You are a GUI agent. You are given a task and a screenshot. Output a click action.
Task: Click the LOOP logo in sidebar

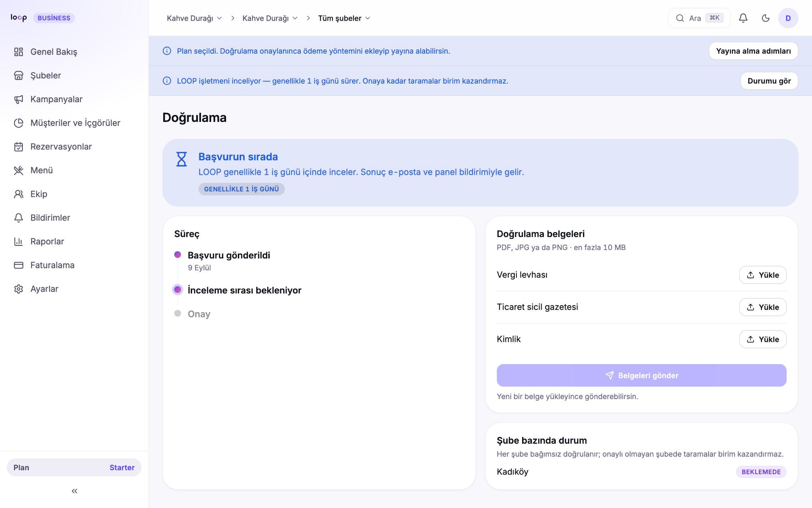[19, 17]
